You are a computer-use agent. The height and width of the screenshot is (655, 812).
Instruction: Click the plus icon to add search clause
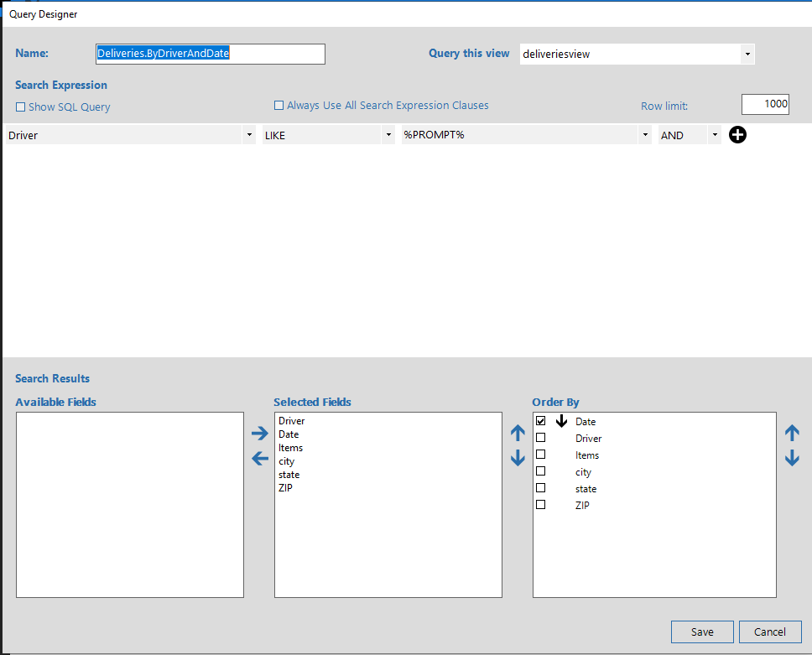click(737, 135)
